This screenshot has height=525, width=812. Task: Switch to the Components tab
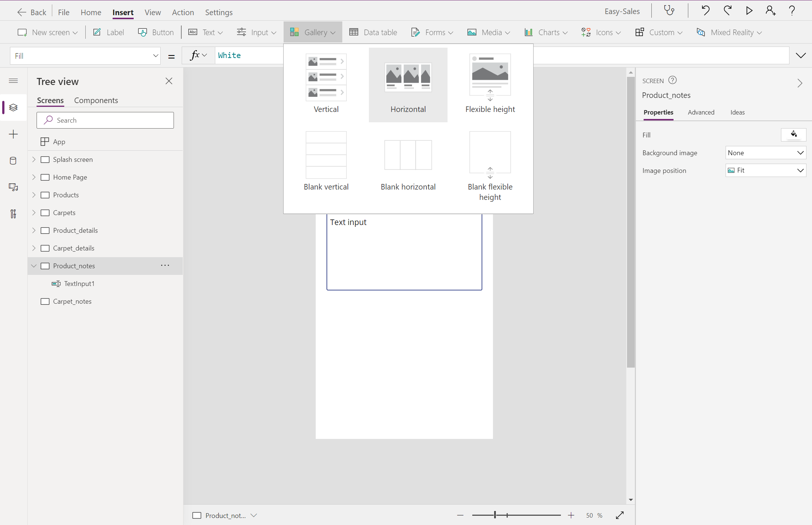(96, 100)
